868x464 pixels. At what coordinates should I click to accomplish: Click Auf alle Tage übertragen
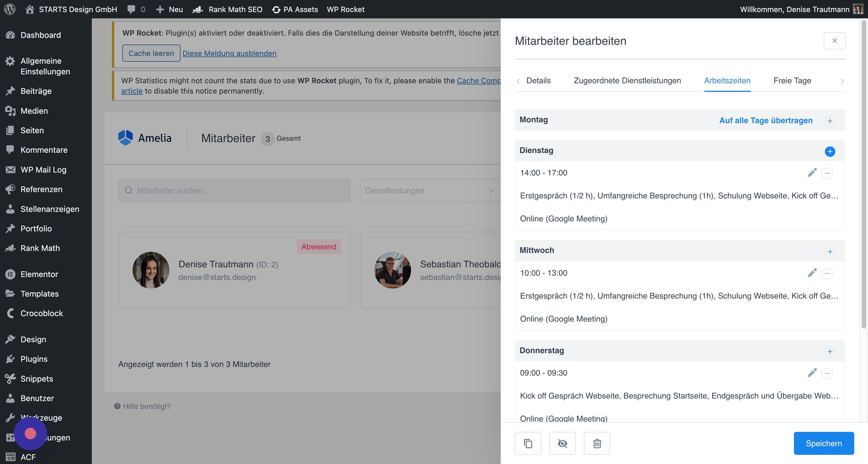(766, 120)
